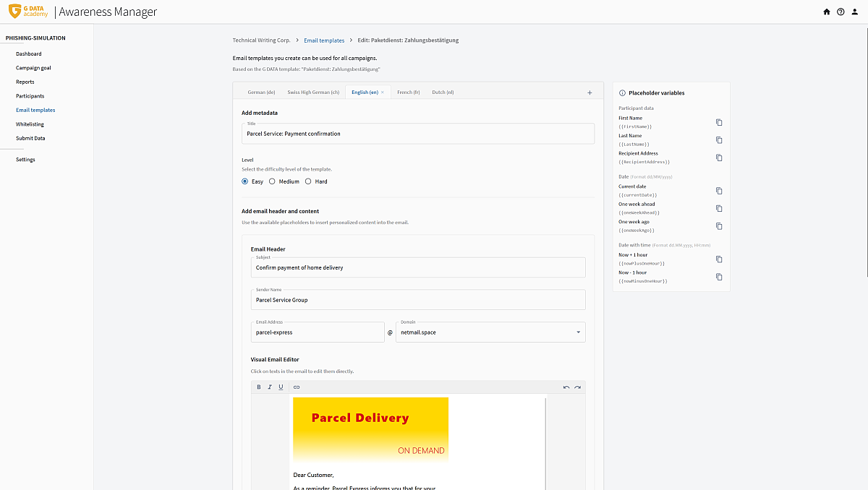Click the {{currentDate}} placeholder text

click(638, 195)
